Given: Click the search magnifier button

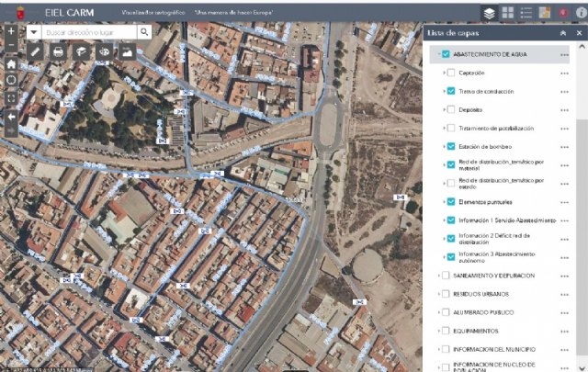Looking at the screenshot, I should (x=144, y=31).
